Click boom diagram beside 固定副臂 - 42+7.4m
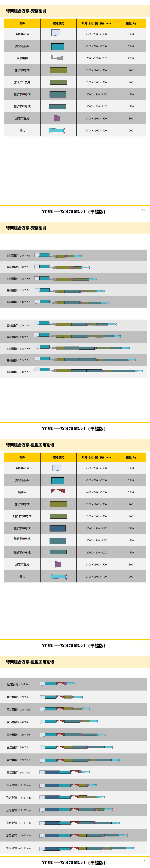The height and width of the screenshot is (868, 150). tap(80, 760)
